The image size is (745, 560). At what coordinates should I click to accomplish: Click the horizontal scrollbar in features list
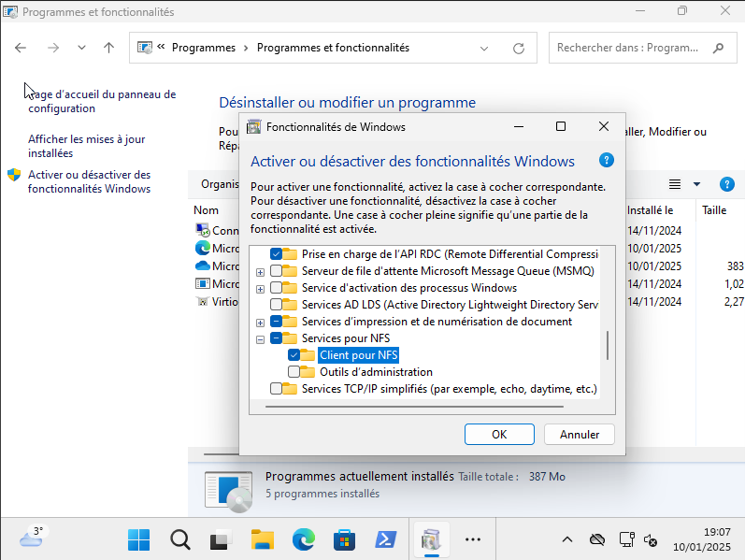(x=414, y=407)
